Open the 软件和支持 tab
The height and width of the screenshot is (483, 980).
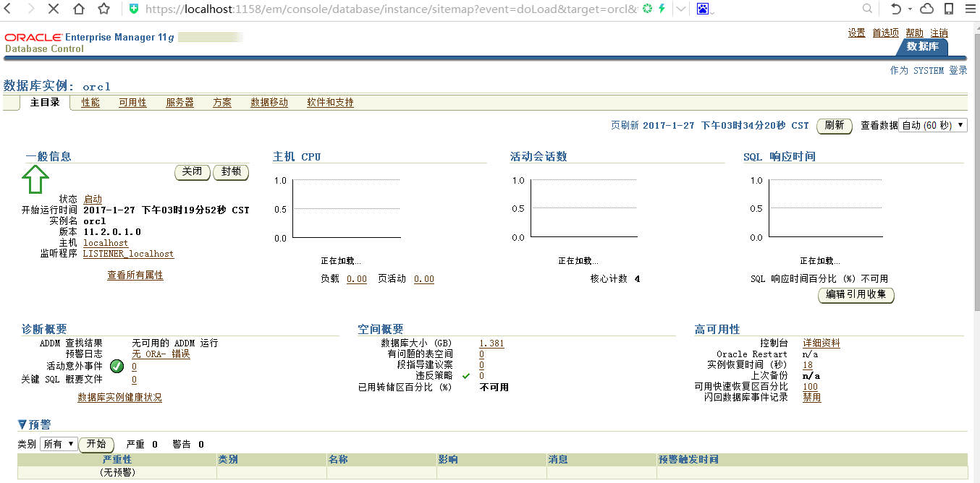pos(330,103)
